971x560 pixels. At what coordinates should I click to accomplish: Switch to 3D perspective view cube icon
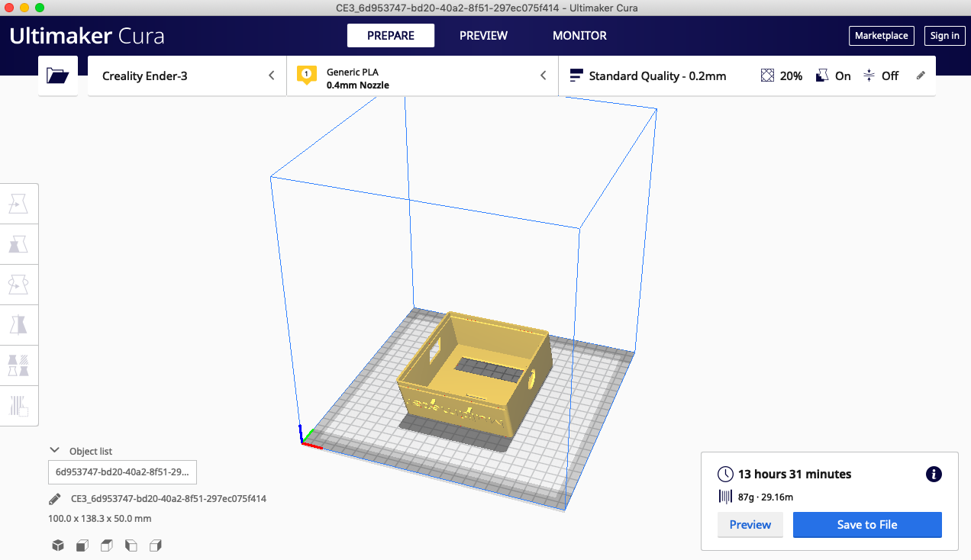click(57, 546)
